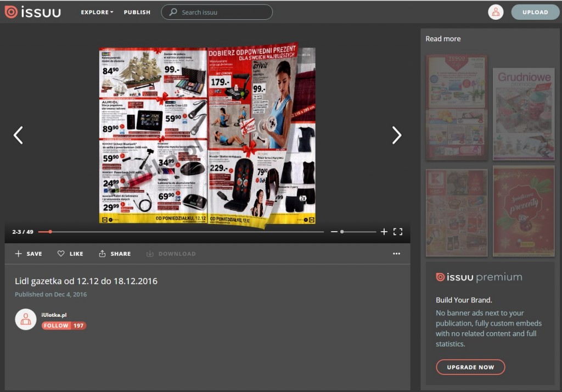
Task: Click the zoom out minus icon
Action: (x=334, y=232)
